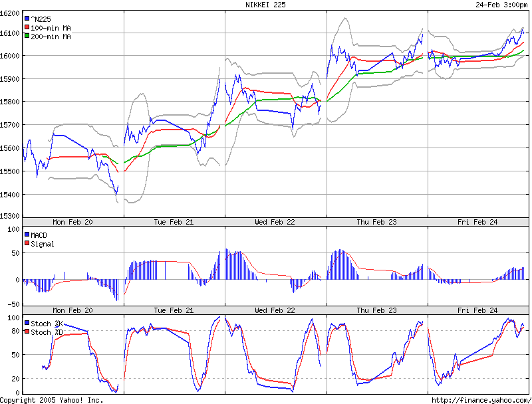
Task: Click the Stoch %K legend label
Action: (x=47, y=324)
